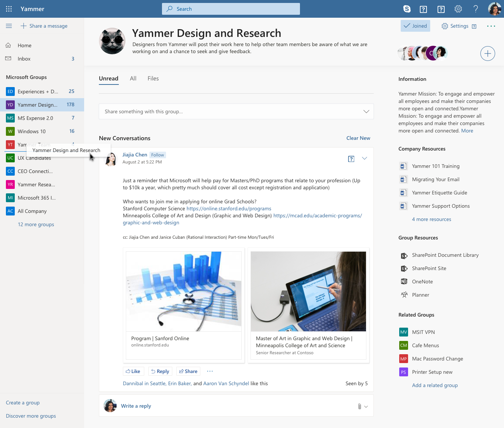504x428 pixels.
Task: Expand Information with More link
Action: point(467,131)
